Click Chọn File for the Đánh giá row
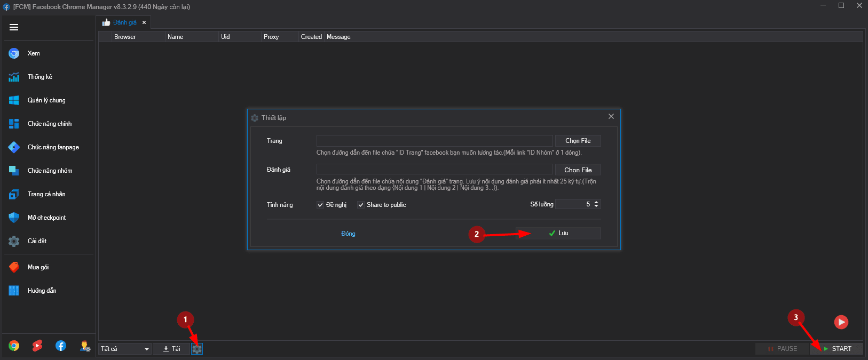Image resolution: width=868 pixels, height=360 pixels. click(578, 170)
